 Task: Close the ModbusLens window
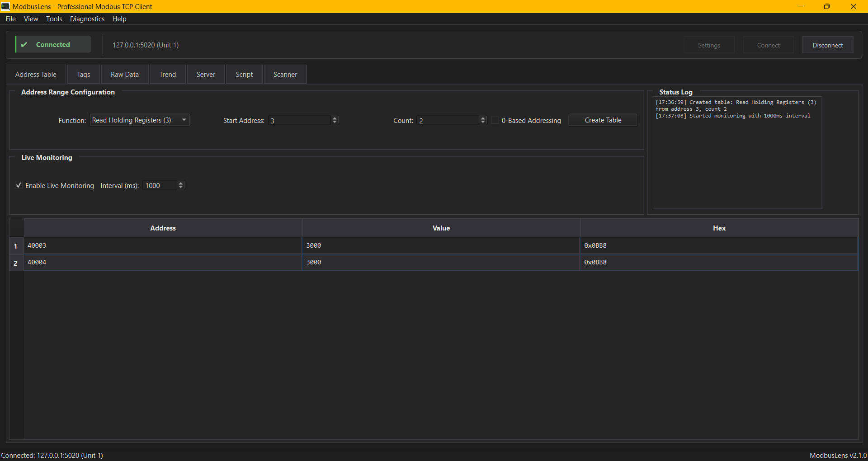854,6
